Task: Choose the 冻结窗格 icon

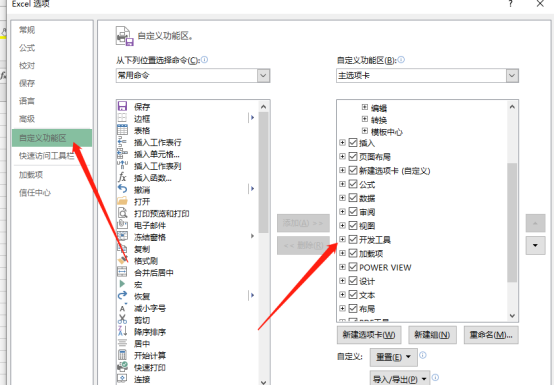Action: pyautogui.click(x=122, y=236)
